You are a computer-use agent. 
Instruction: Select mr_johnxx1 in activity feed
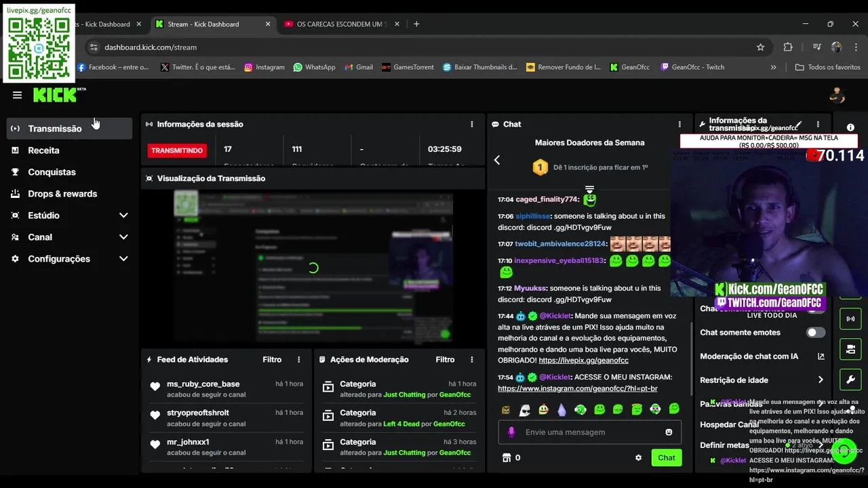click(188, 442)
